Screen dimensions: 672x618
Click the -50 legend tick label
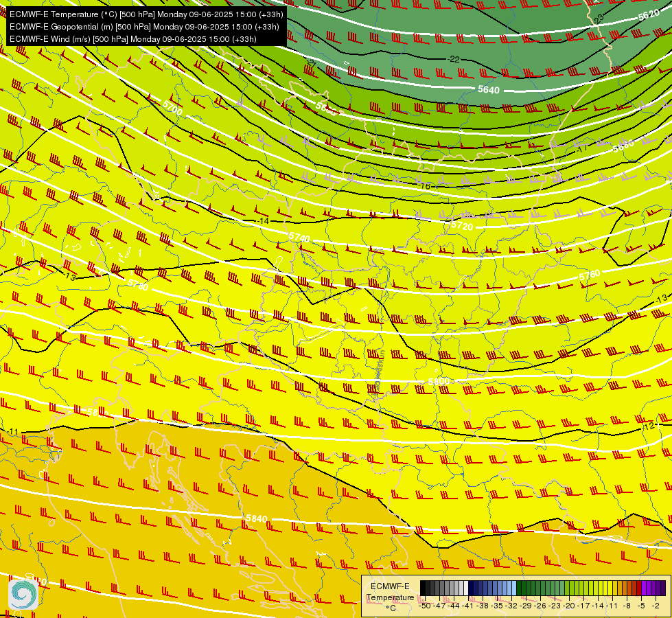click(425, 606)
